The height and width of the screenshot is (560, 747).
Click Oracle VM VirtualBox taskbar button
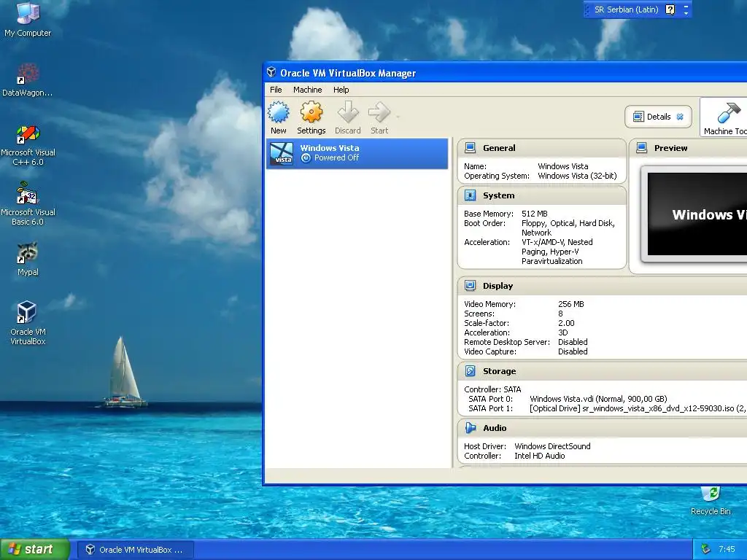(135, 550)
